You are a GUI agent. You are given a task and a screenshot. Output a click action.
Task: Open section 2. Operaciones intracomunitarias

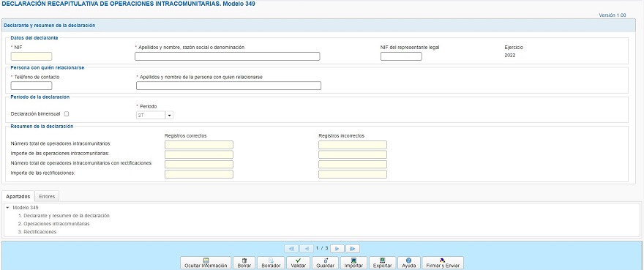(54, 224)
